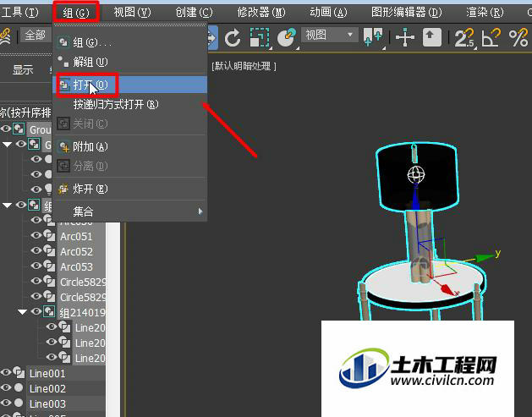Viewport: 532px width, 417px height.
Task: Toggle visibility eye for Line001
Action: 6,372
